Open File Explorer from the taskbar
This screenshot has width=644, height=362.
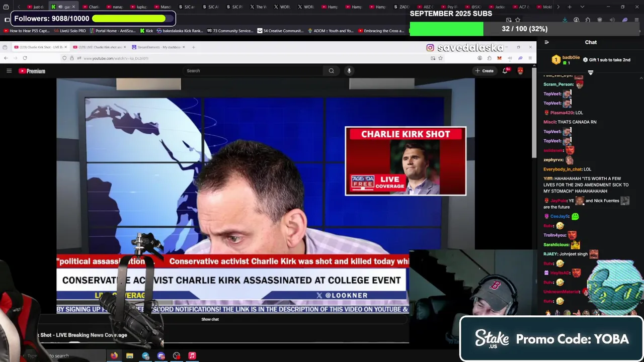(130, 356)
